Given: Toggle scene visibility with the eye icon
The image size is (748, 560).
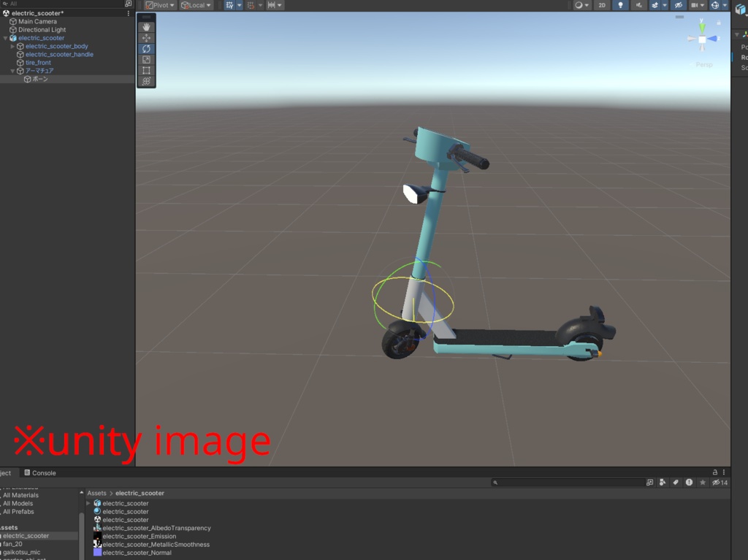Looking at the screenshot, I should tap(679, 5).
